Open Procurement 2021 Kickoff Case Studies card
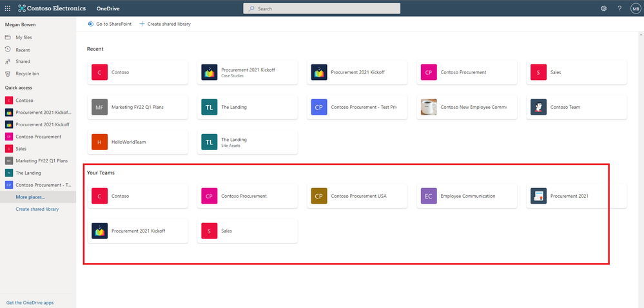Screen dimensions: 644x308 248,72
